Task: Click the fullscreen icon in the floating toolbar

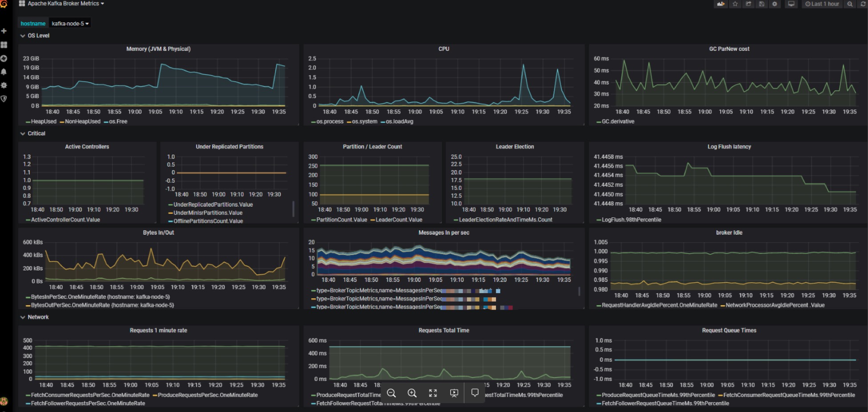Action: tap(433, 393)
